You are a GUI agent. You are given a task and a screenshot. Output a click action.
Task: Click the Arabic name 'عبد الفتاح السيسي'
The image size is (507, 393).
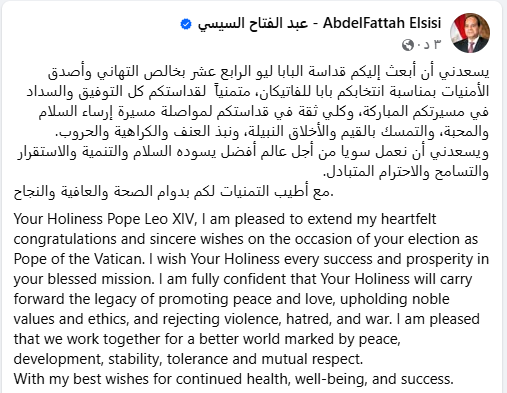(x=253, y=24)
